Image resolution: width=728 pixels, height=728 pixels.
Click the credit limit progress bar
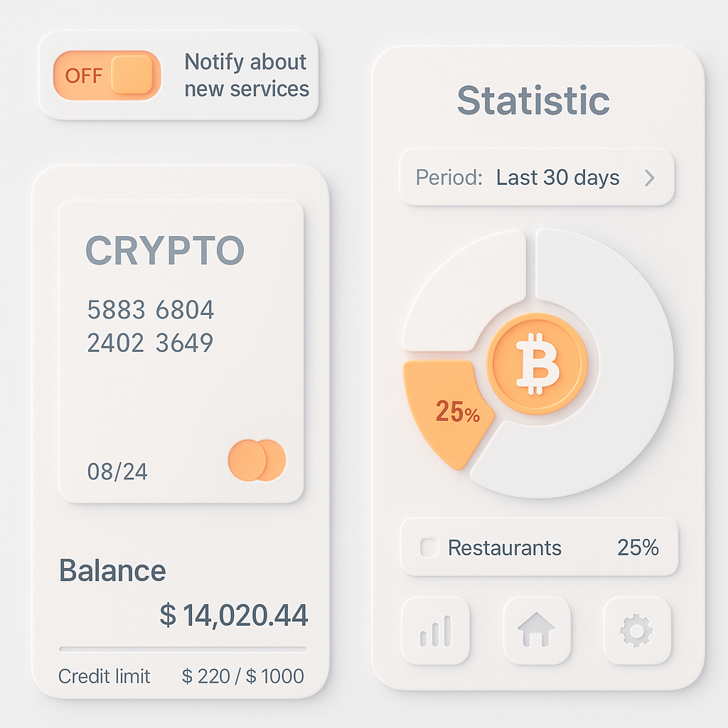coord(183,648)
